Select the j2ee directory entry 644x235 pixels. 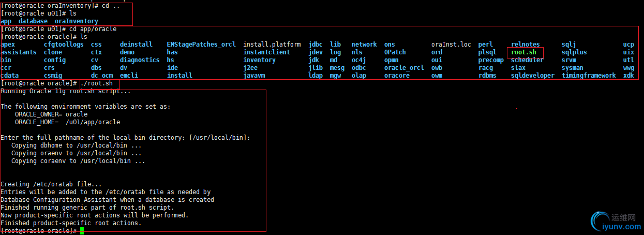250,68
